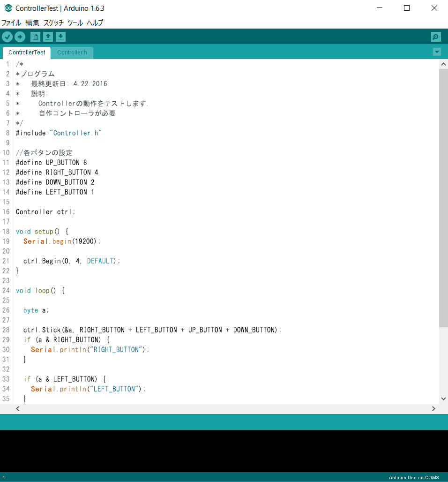Click the if (a & RIGHT_BUTTON) line

[x=67, y=339]
